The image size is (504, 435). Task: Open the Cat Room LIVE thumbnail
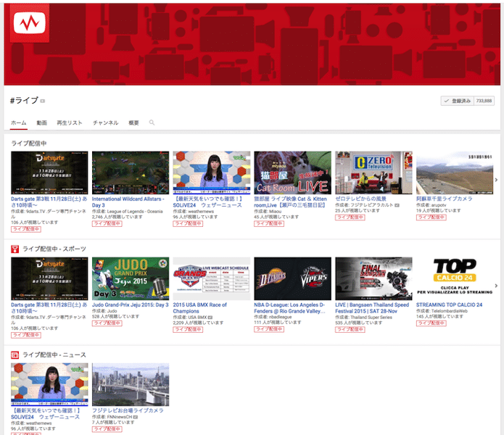click(x=292, y=173)
